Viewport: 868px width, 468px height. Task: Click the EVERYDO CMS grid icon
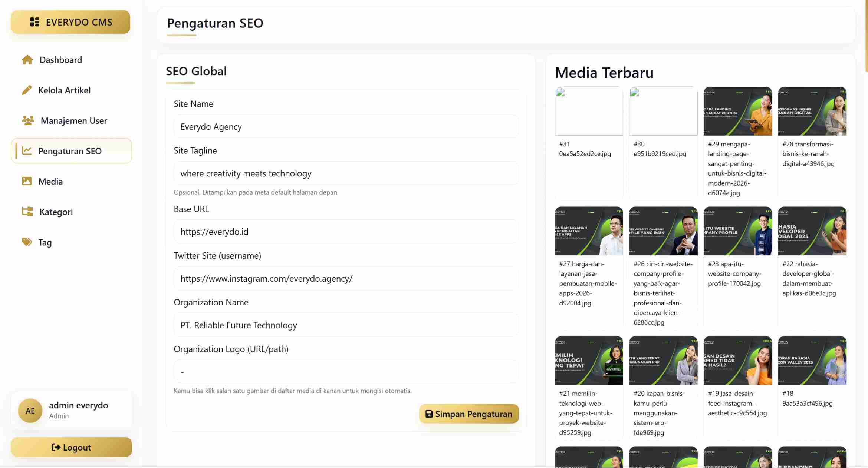(x=34, y=22)
